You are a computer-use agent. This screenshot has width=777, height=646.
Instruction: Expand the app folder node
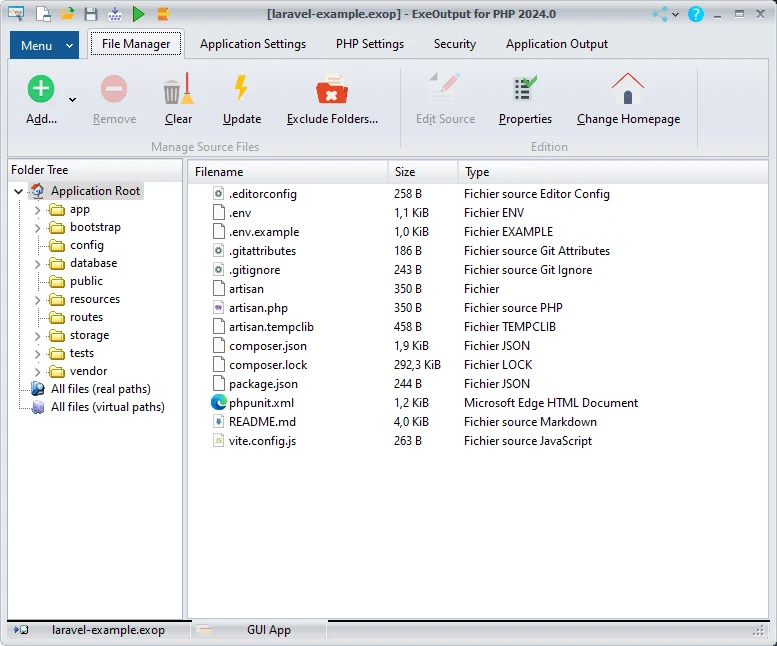tap(38, 210)
